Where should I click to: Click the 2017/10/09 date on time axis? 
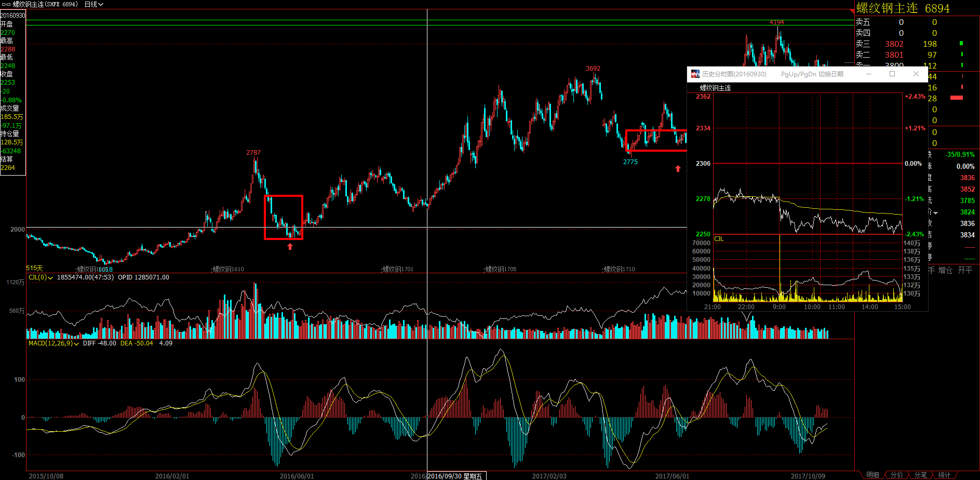pyautogui.click(x=808, y=476)
